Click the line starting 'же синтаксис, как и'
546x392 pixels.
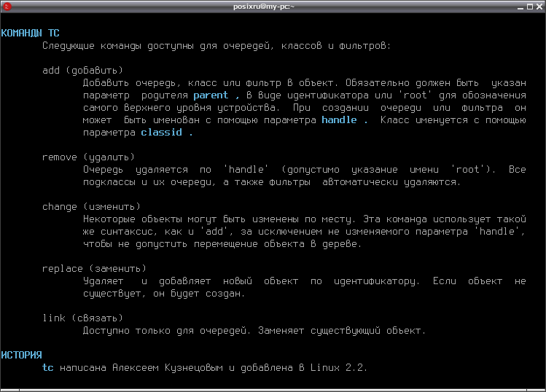[304, 232]
